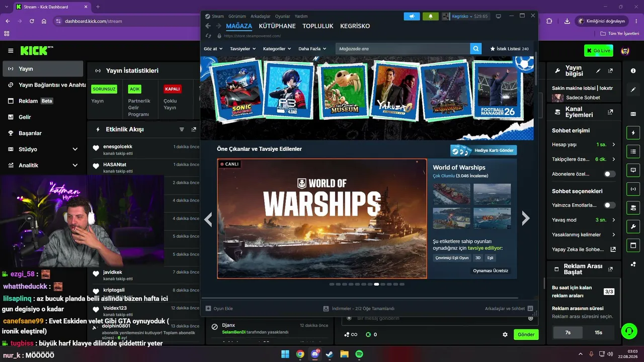Open the Football Manager 26 banner card
Screen dimensions: 644x362
coord(498,90)
